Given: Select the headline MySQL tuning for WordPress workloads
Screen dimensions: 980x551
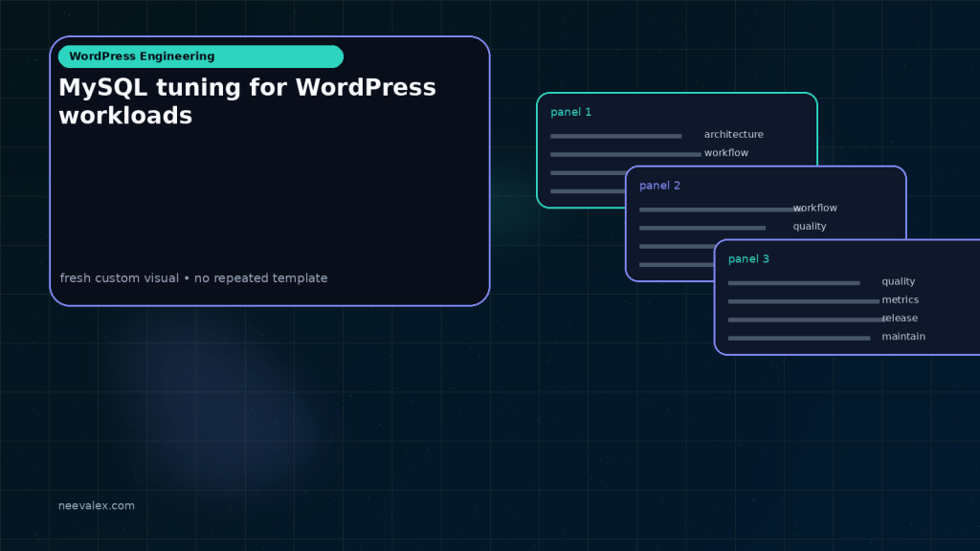Looking at the screenshot, I should (x=247, y=101).
